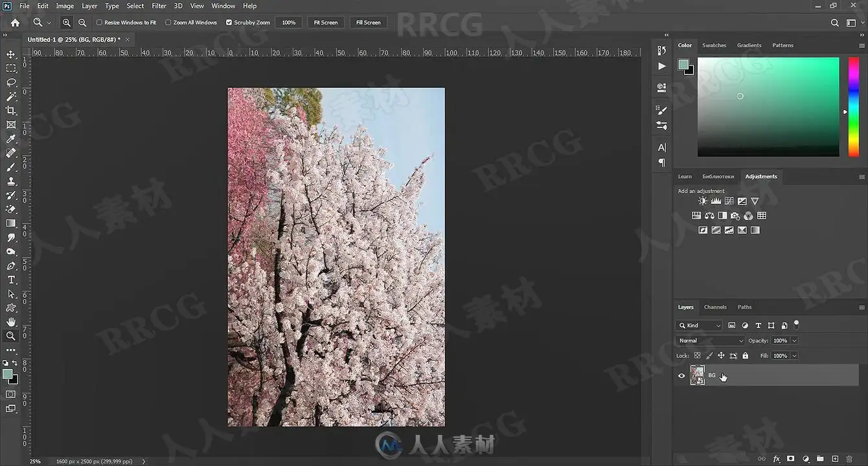Uncheck Scrubby Zoom
This screenshot has width=868, height=466.
tap(229, 23)
